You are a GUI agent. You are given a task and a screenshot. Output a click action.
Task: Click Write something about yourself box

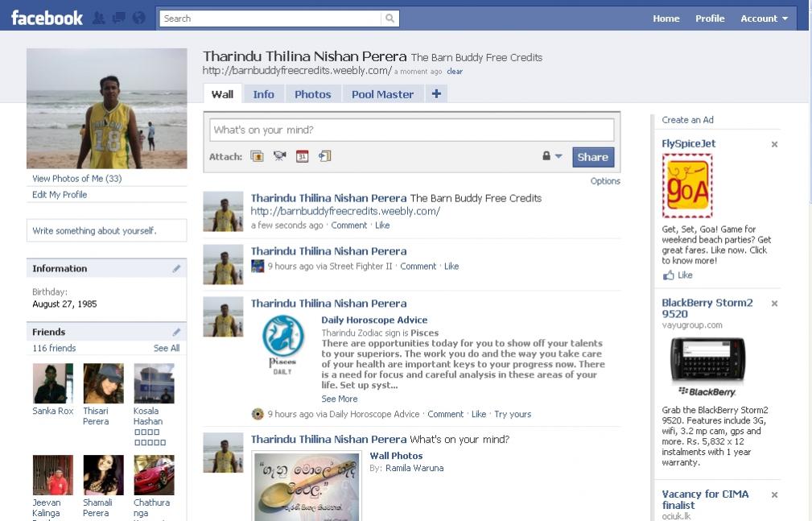click(x=107, y=230)
